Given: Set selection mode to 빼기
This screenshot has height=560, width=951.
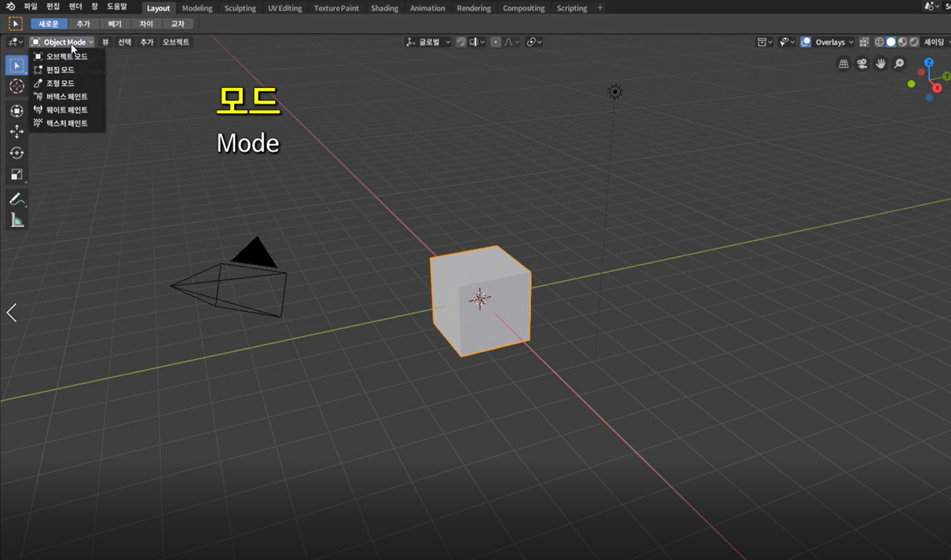Looking at the screenshot, I should [x=115, y=24].
